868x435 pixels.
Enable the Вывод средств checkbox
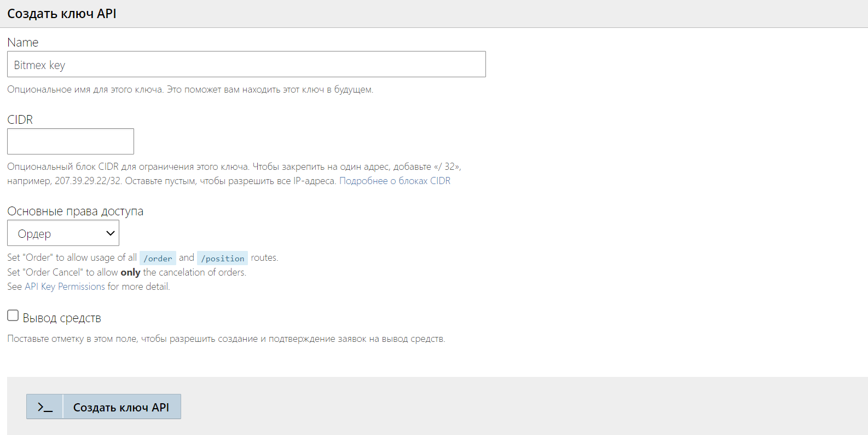[13, 316]
